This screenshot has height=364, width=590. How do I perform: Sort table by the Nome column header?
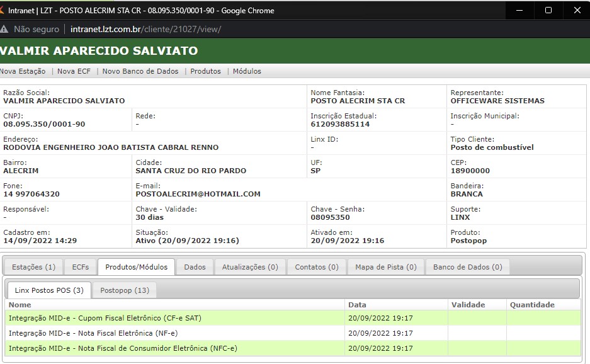(x=20, y=305)
